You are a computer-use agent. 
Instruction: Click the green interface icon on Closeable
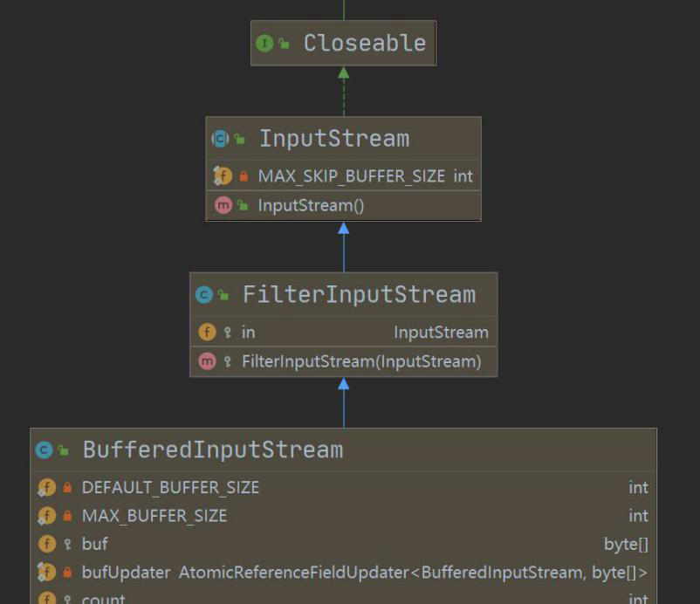264,44
